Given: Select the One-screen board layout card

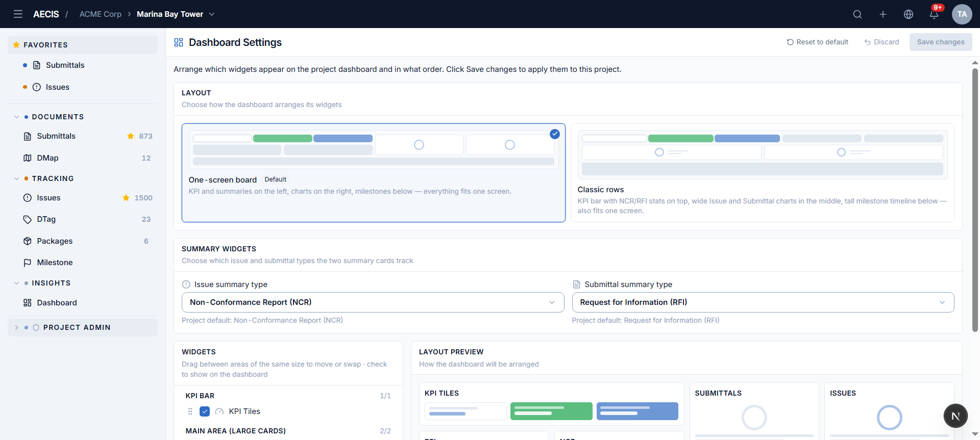Looking at the screenshot, I should pos(374,173).
